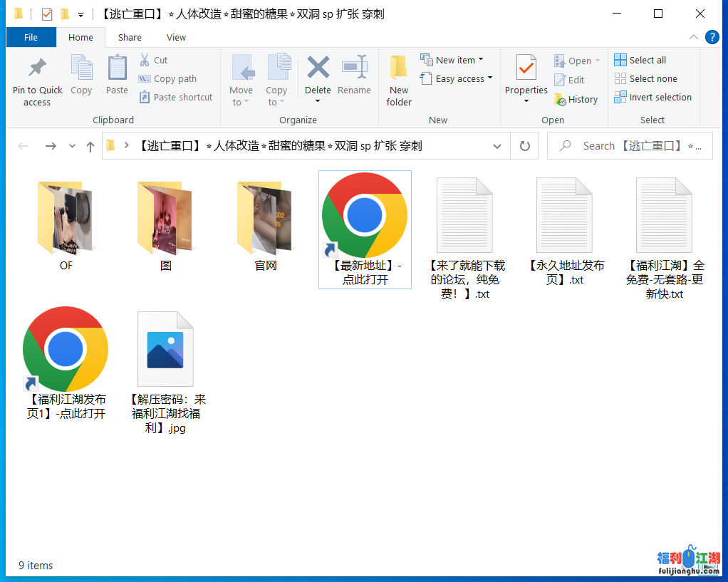The image size is (728, 582).
Task: Click the Refresh button beside the address bar
Action: tap(525, 146)
